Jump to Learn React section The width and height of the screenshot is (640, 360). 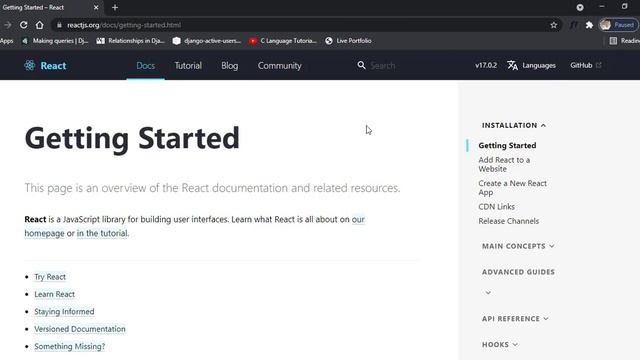[54, 294]
